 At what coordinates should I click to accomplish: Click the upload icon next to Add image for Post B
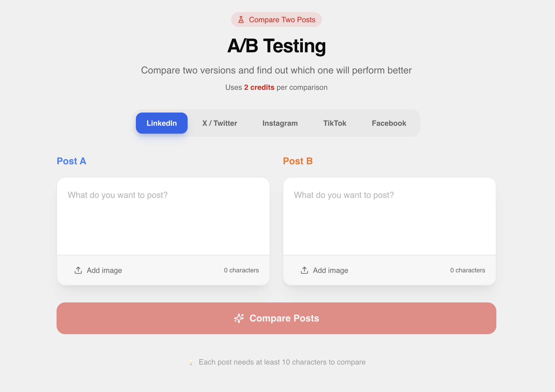pos(304,270)
